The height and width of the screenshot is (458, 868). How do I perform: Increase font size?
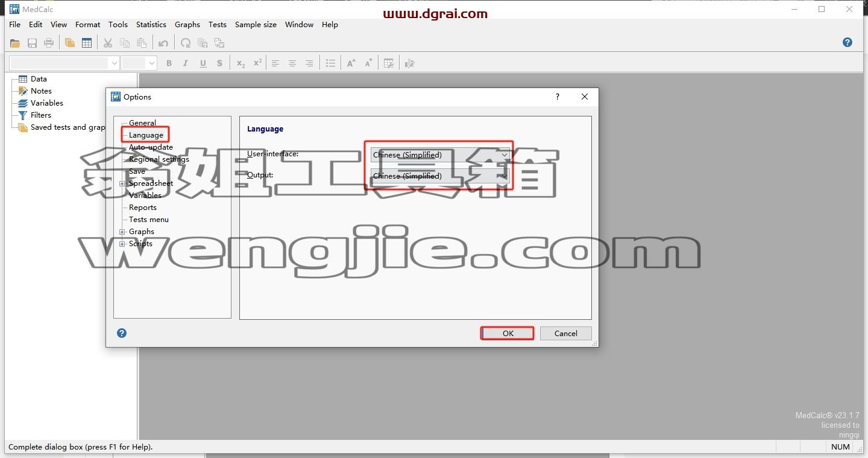click(x=351, y=63)
